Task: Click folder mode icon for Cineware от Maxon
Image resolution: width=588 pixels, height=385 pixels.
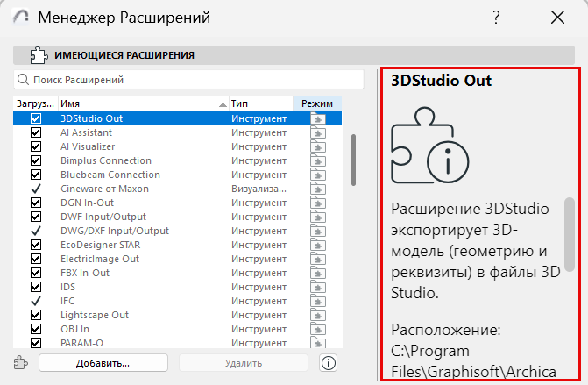Action: pyautogui.click(x=318, y=189)
